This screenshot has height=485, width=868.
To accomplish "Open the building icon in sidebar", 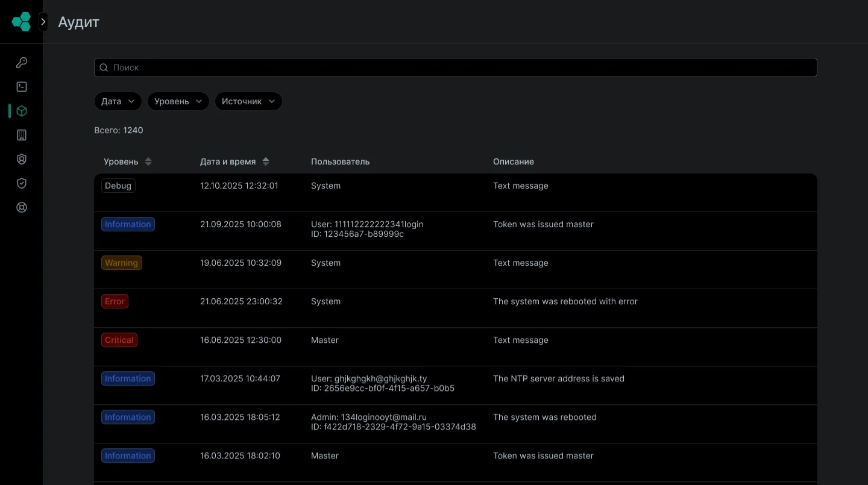I will pyautogui.click(x=22, y=135).
